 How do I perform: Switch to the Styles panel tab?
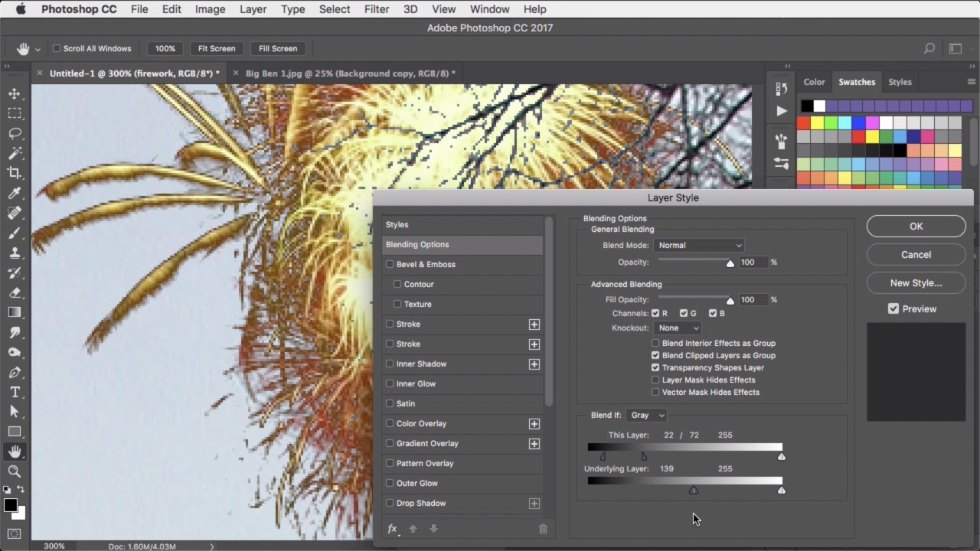pos(900,82)
